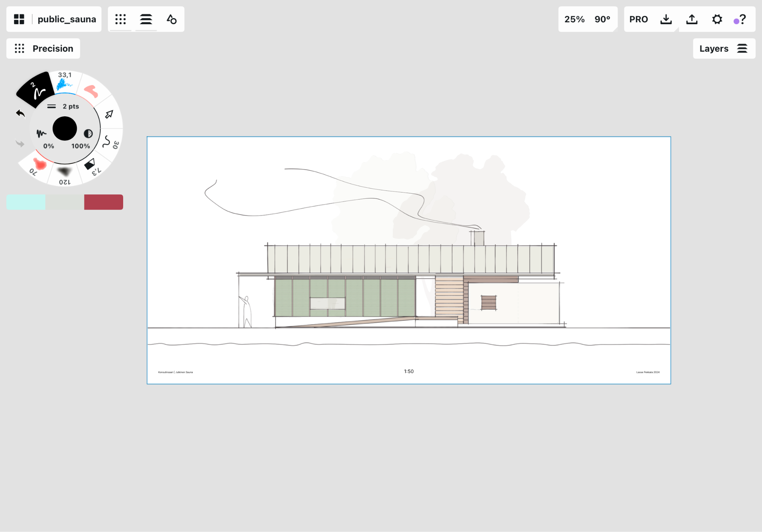Select the airbrush tool labeled 120
This screenshot has width=762, height=532.
tap(64, 175)
